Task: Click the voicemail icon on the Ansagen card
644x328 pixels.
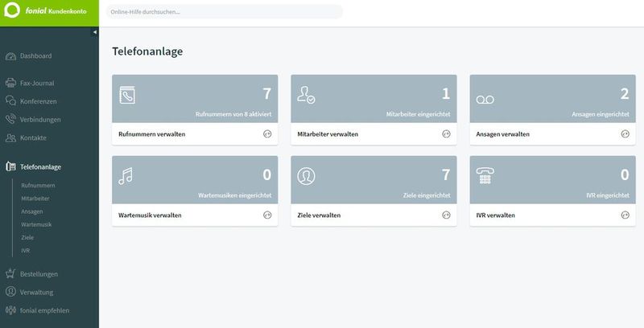Action: [x=485, y=100]
